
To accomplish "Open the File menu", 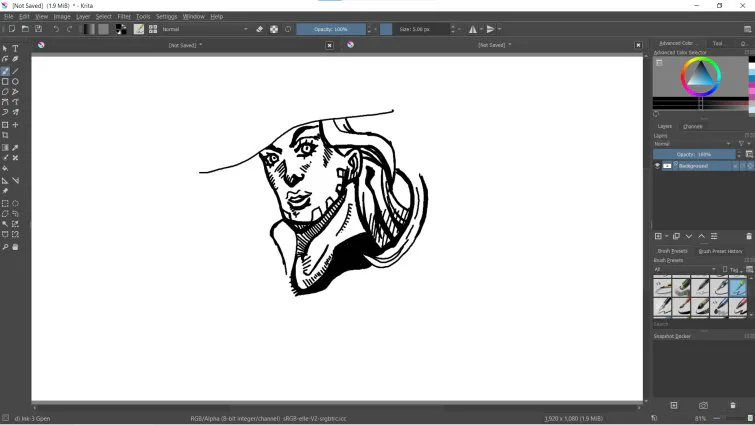I will [x=9, y=16].
